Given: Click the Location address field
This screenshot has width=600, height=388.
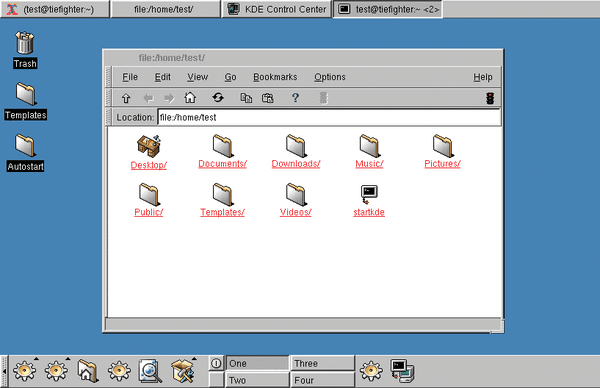Looking at the screenshot, I should pos(329,117).
